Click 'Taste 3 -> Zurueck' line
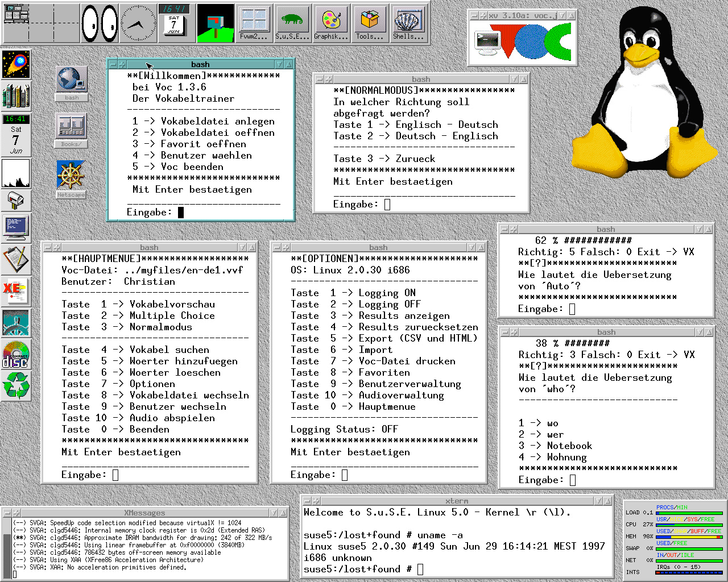Screen dimensions: 728x582 pyautogui.click(x=384, y=159)
